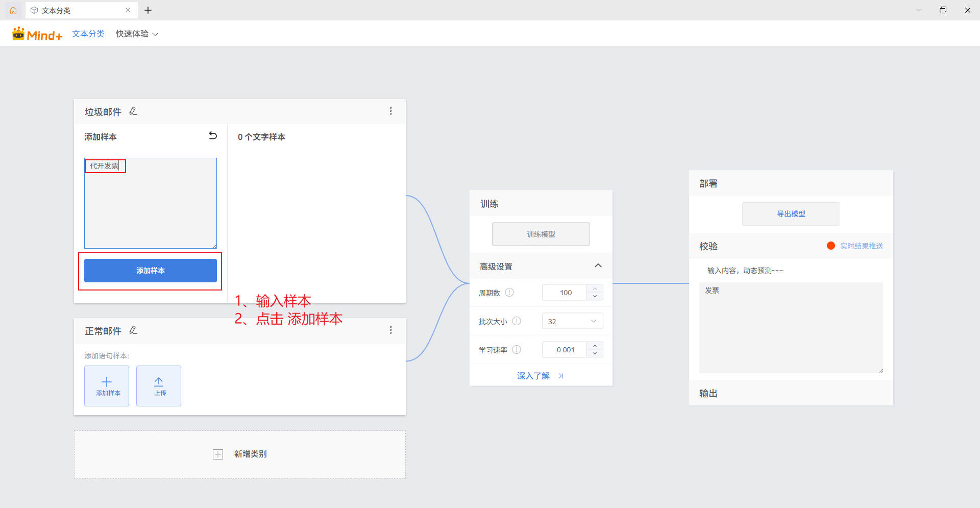Screen dimensions: 980x508
Task: Click the 垃圾邮件 category title
Action: click(x=103, y=112)
